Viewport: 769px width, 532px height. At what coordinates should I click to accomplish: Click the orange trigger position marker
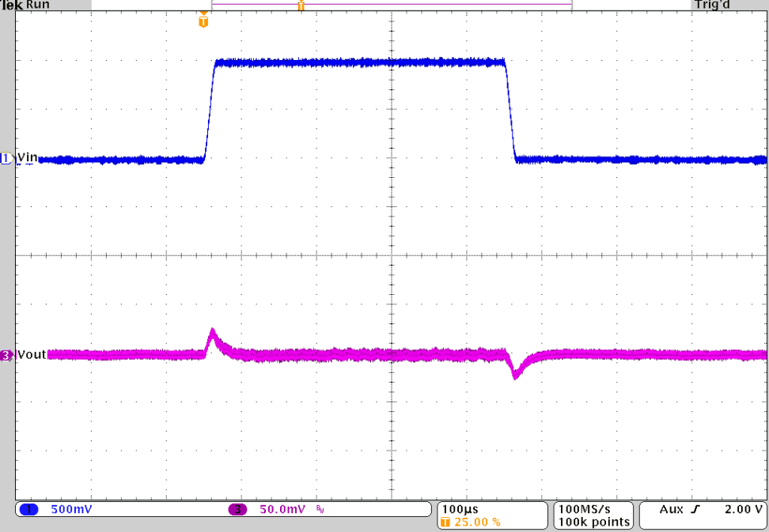204,21
